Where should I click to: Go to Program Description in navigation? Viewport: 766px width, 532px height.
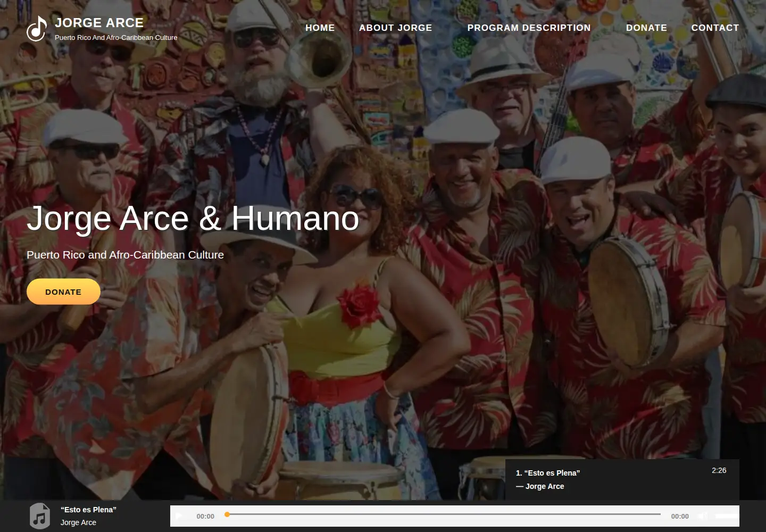point(529,28)
